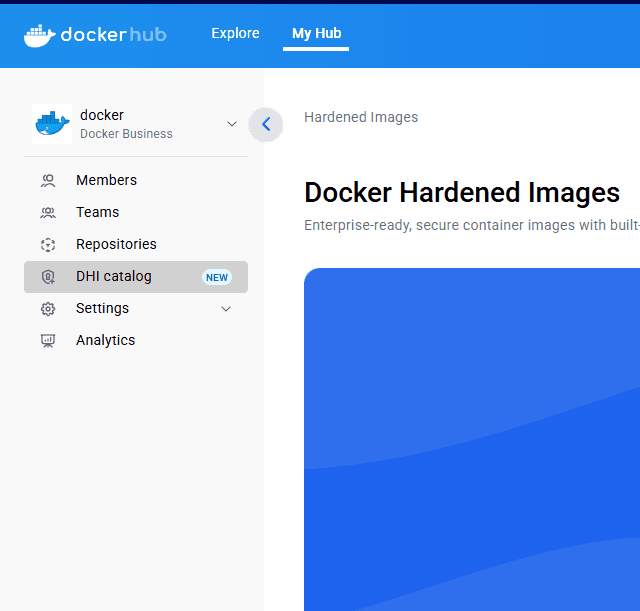This screenshot has width=640, height=611.
Task: Expand the Settings submenu chevron
Action: (226, 309)
